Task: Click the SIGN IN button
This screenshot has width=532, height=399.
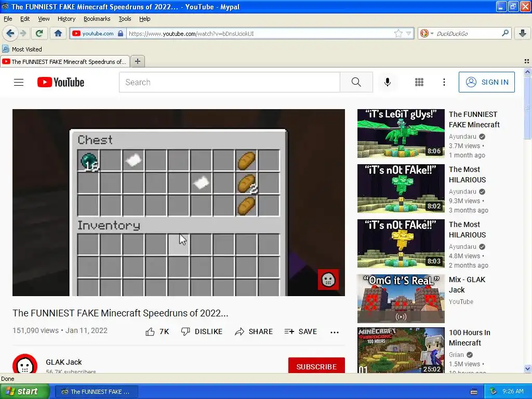Action: pos(486,82)
